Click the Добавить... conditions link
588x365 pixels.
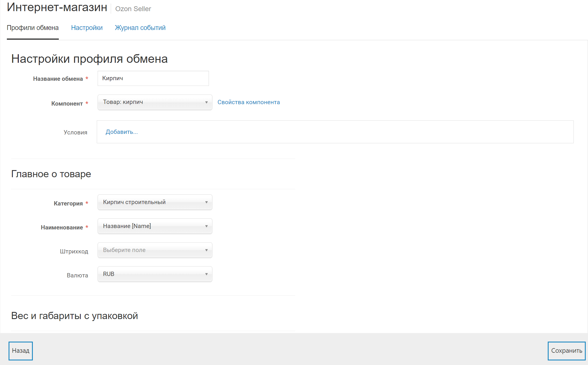pos(122,132)
